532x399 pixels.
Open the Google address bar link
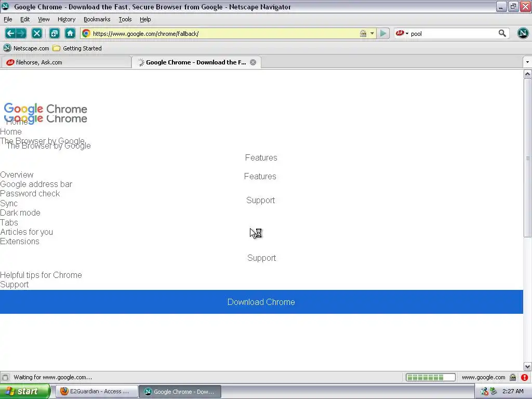coord(36,184)
